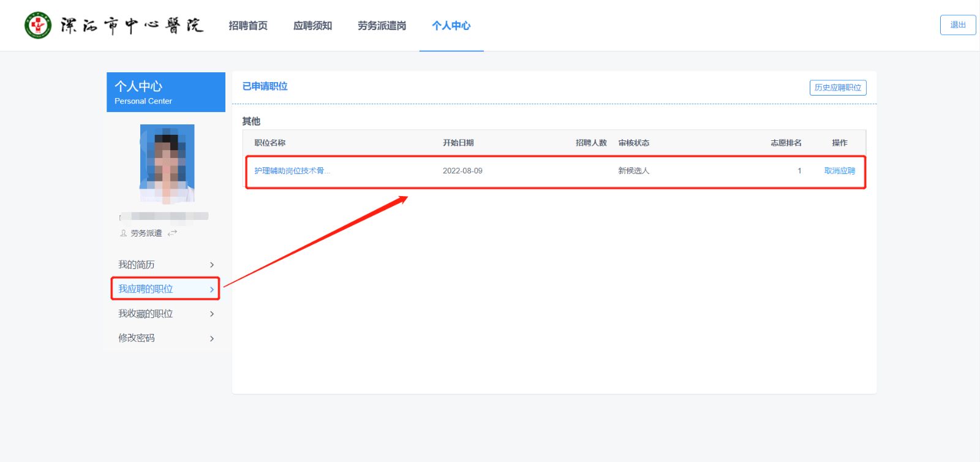
Task: Click the swap role arrows icon
Action: (x=172, y=233)
